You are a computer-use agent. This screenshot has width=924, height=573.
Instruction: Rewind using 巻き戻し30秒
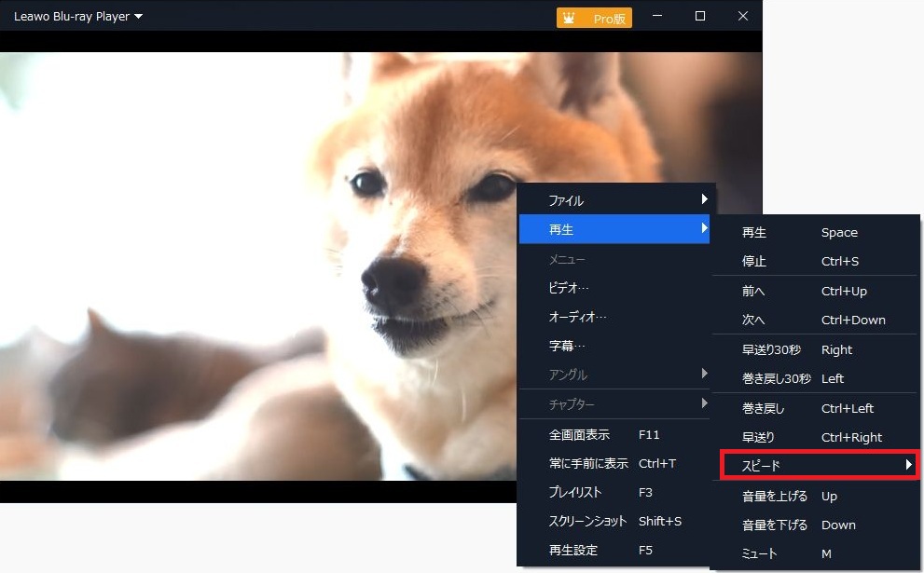click(x=793, y=378)
